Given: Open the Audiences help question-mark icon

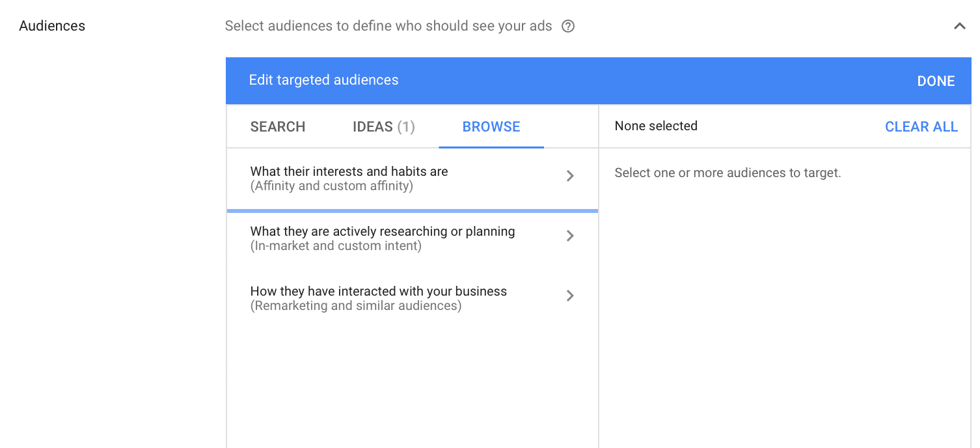Looking at the screenshot, I should tap(568, 27).
